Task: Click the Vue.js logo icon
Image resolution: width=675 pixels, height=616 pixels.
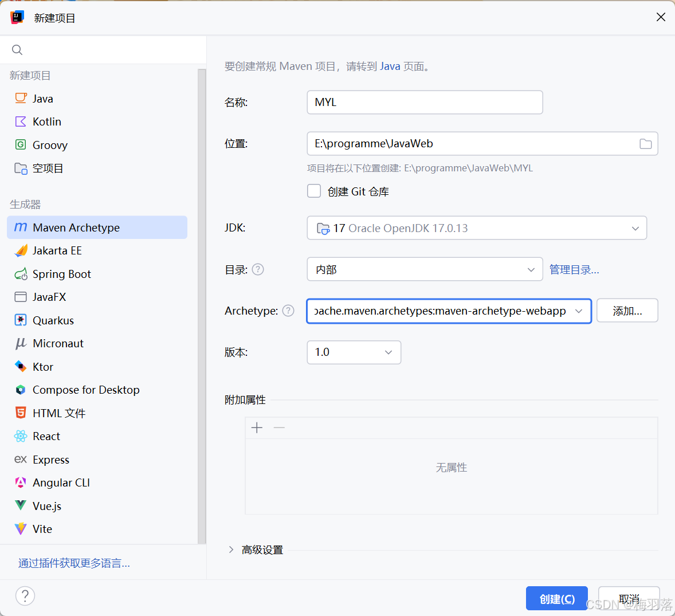Action: pos(21,505)
